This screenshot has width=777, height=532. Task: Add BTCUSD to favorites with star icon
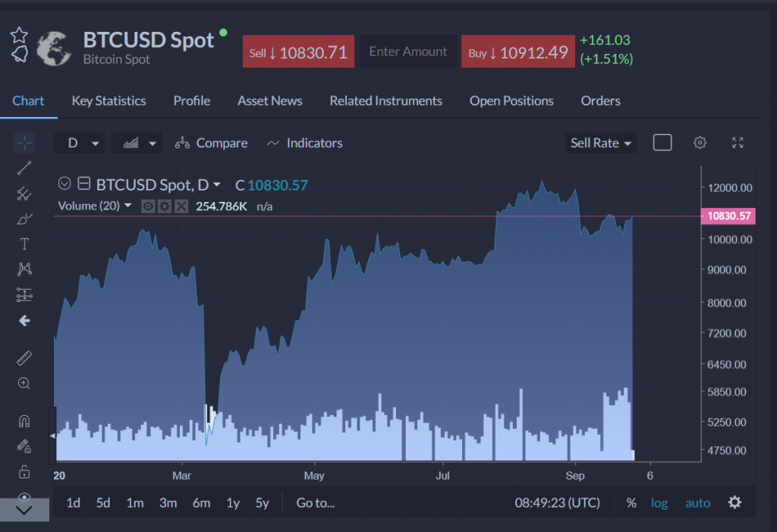tap(19, 35)
